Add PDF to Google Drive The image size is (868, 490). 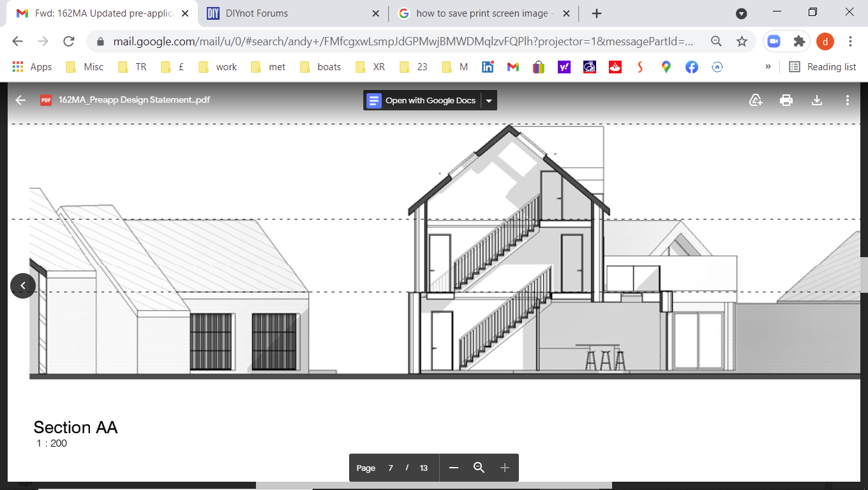tap(756, 100)
